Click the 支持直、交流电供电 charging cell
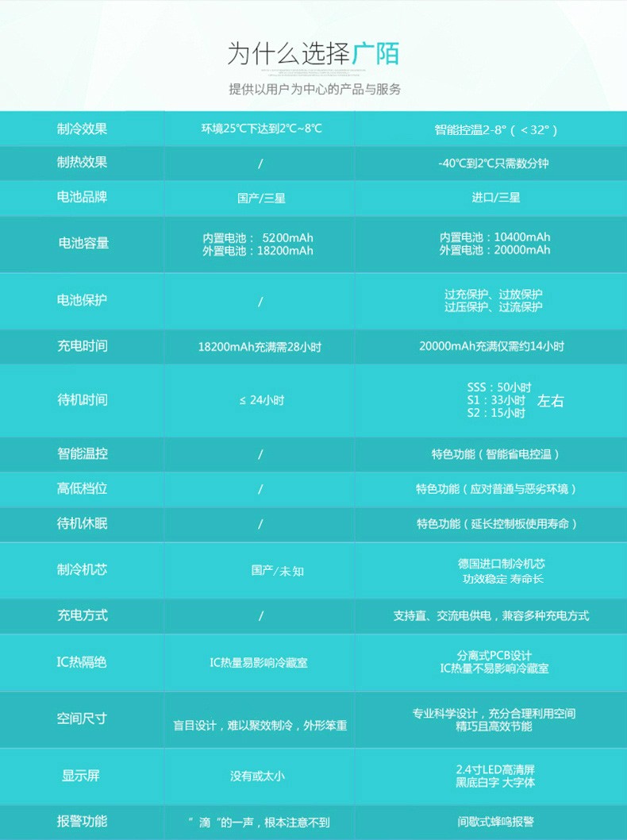Viewport: 627px width, 840px height. click(490, 616)
